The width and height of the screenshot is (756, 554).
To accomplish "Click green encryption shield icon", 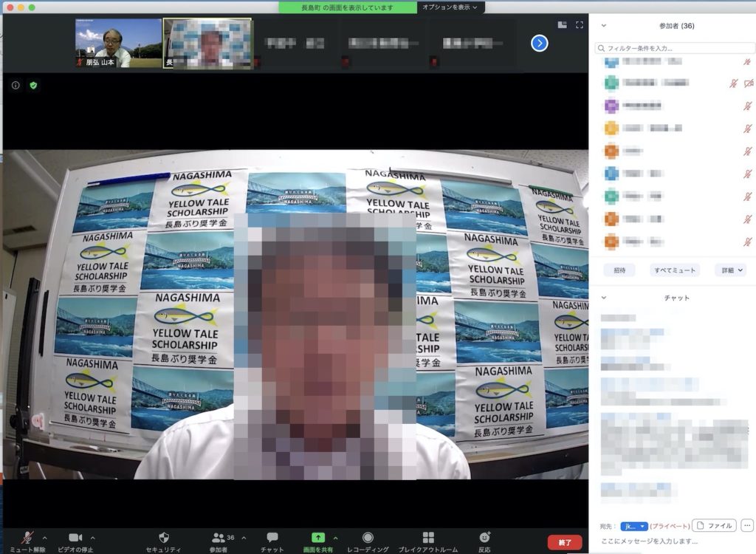I will point(33,86).
